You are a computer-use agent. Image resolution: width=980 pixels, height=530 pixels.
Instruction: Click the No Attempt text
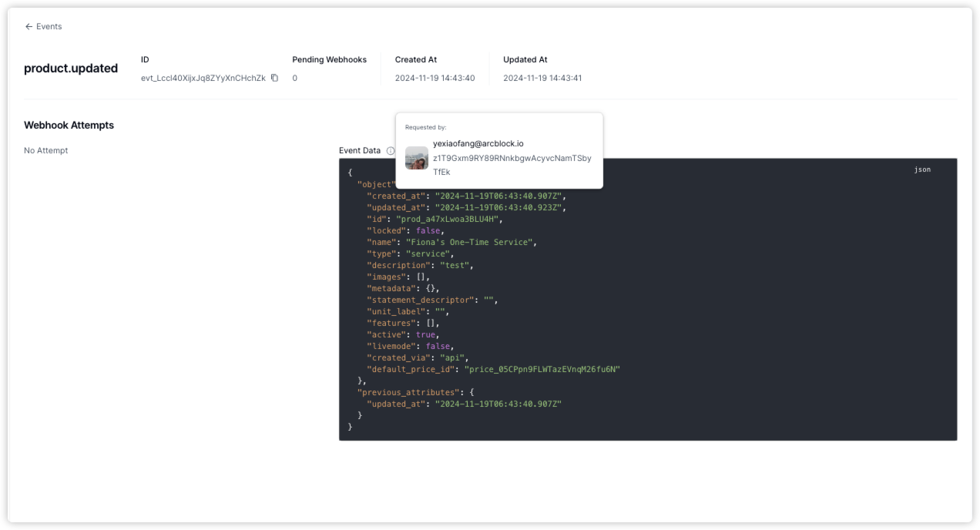coord(46,150)
